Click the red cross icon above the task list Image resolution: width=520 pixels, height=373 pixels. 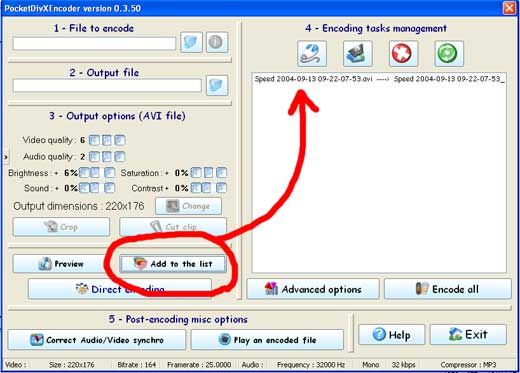point(403,54)
